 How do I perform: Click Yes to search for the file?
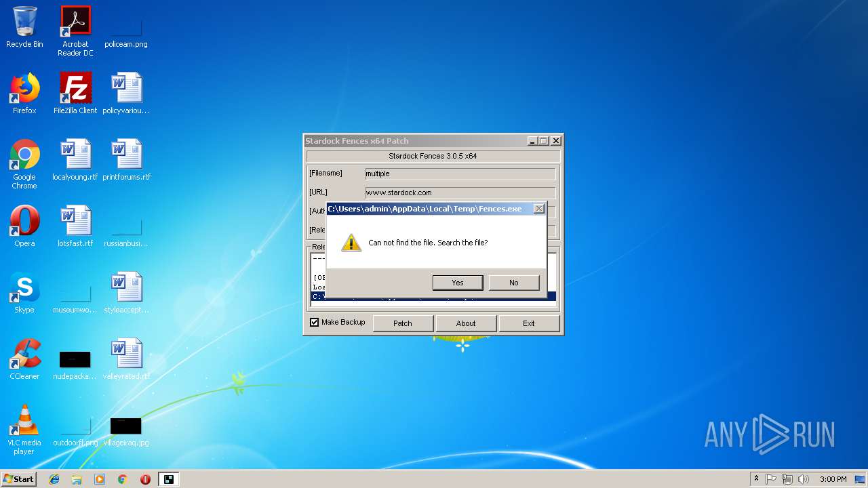(x=458, y=283)
